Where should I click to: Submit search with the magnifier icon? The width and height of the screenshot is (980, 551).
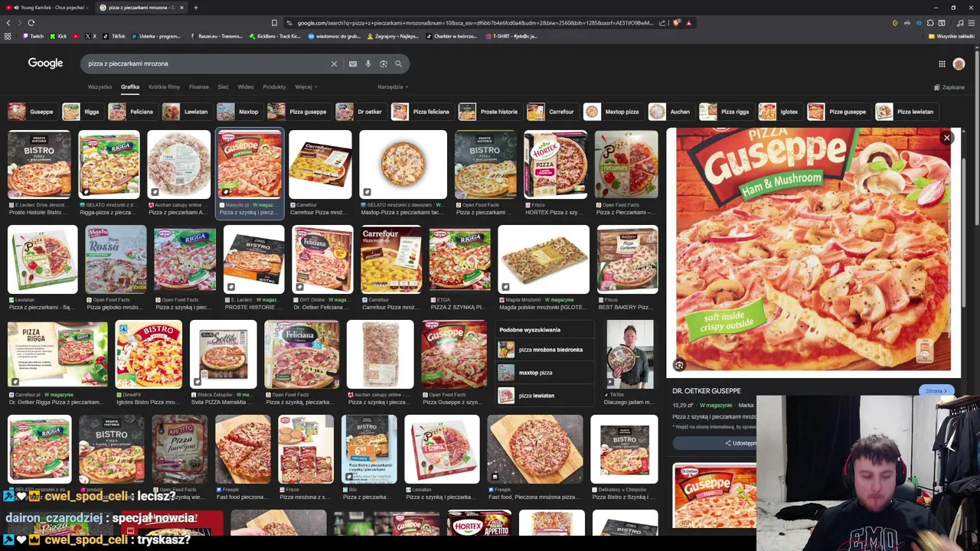click(x=398, y=64)
